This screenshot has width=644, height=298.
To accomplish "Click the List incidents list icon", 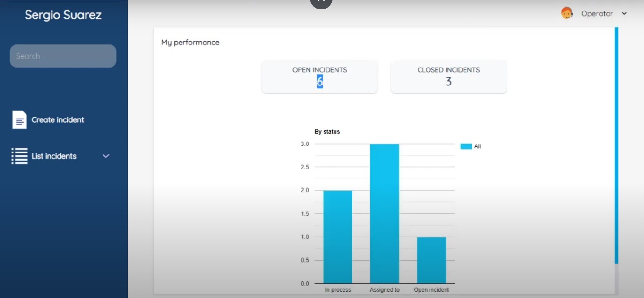I will pyautogui.click(x=19, y=156).
